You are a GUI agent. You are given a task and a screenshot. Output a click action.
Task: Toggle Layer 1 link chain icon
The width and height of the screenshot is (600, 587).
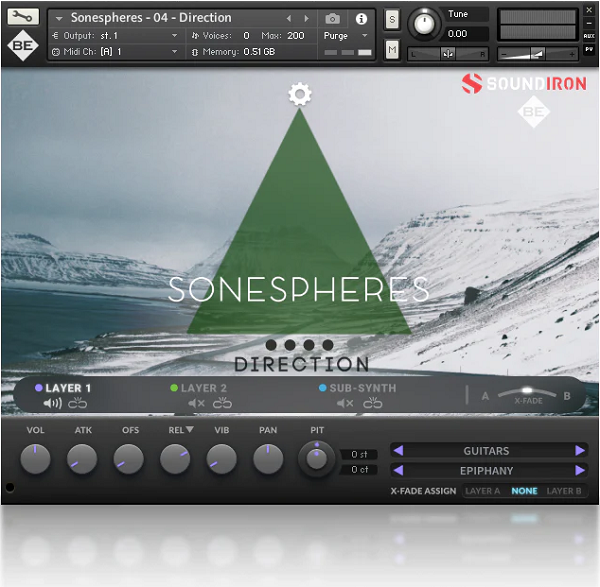tap(77, 403)
